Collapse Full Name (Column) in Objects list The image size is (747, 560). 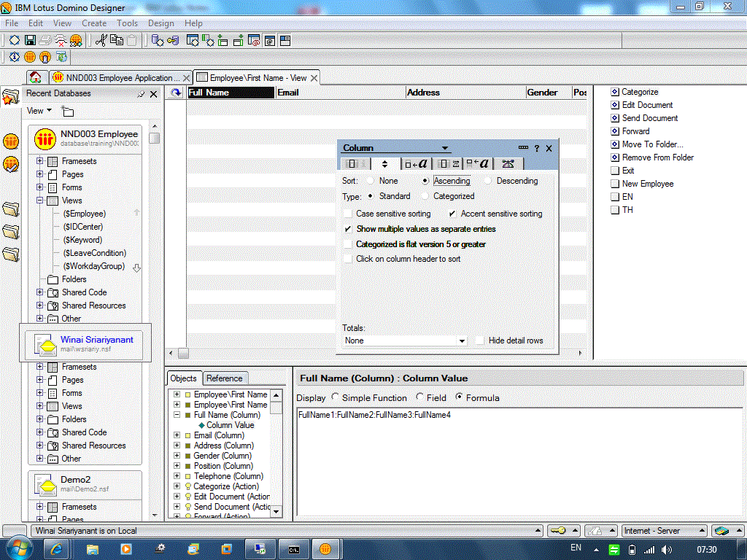177,415
